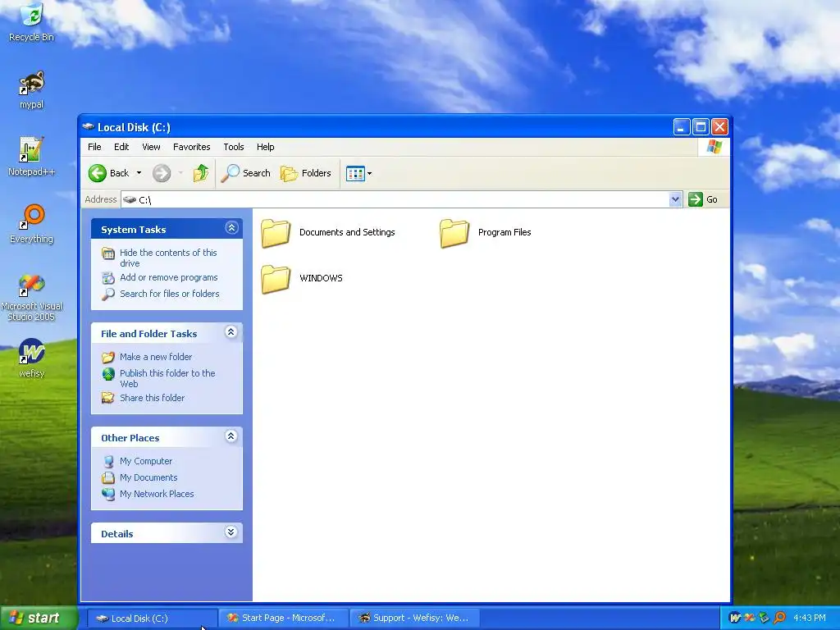Click the Views icon in toolbar
Viewport: 840px width, 630px height.
click(355, 173)
